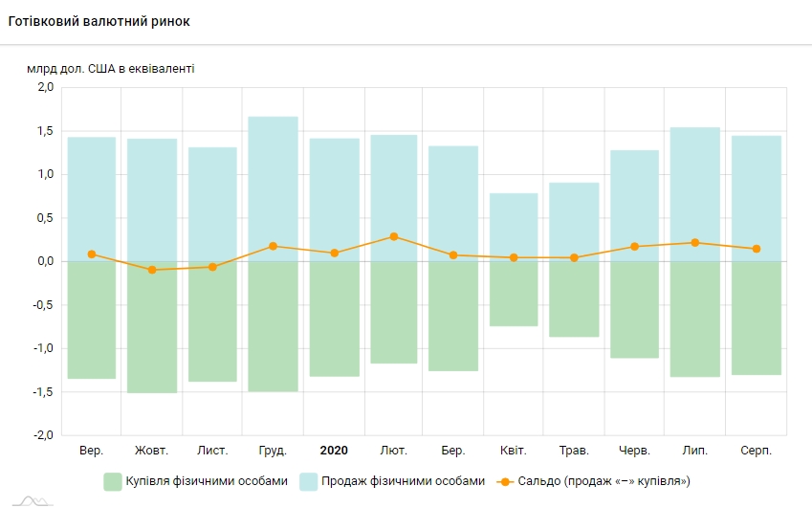This screenshot has height=508, width=812.
Task: Click the "Черв." x-axis label
Action: pyautogui.click(x=634, y=450)
